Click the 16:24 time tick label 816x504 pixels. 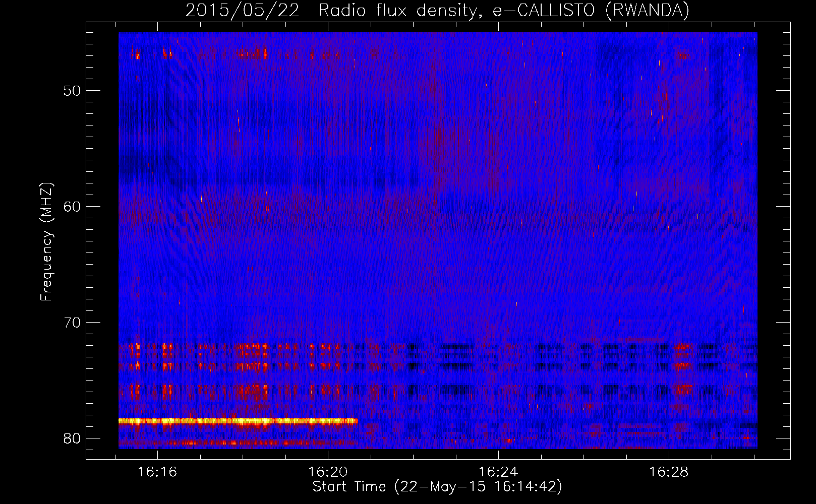[x=498, y=472]
